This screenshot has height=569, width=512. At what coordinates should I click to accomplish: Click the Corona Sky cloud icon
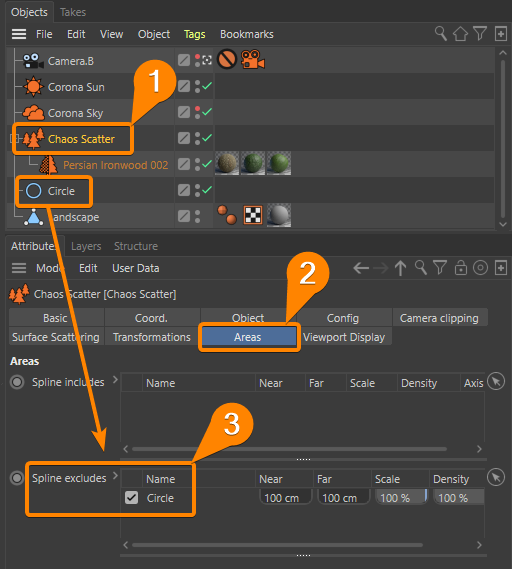tap(33, 112)
